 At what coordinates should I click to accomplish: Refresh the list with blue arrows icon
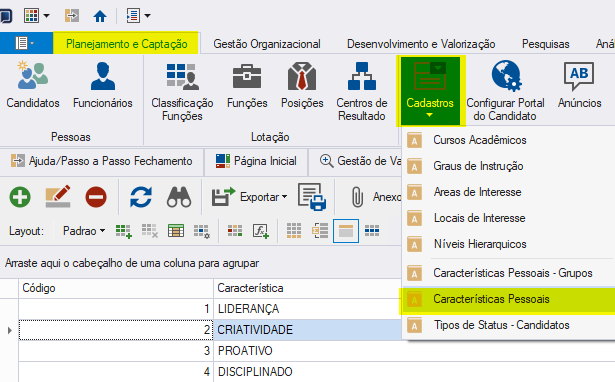tap(141, 196)
